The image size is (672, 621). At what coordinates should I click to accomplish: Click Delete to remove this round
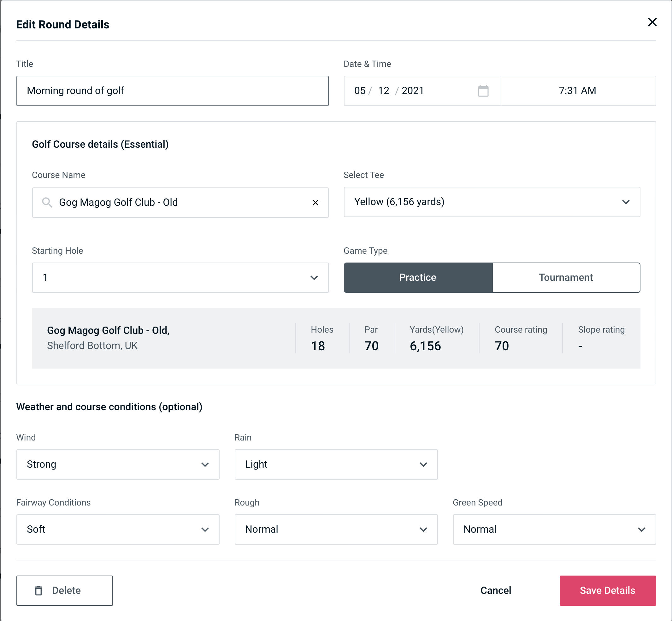(65, 590)
